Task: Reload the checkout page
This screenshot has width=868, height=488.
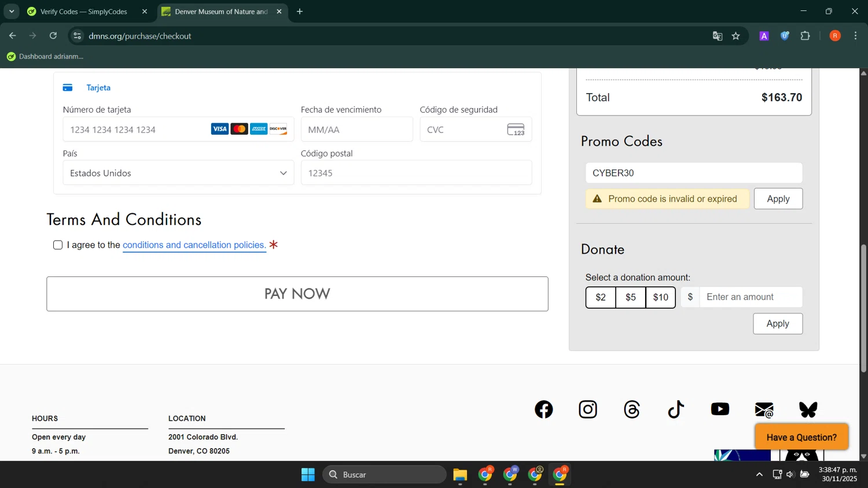Action: 53,36
